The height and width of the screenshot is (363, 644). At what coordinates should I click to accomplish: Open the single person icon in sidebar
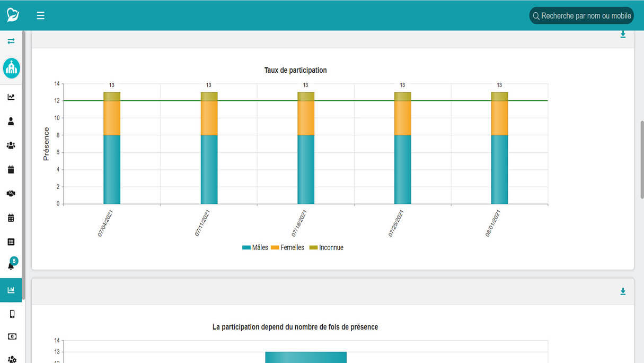click(x=11, y=121)
